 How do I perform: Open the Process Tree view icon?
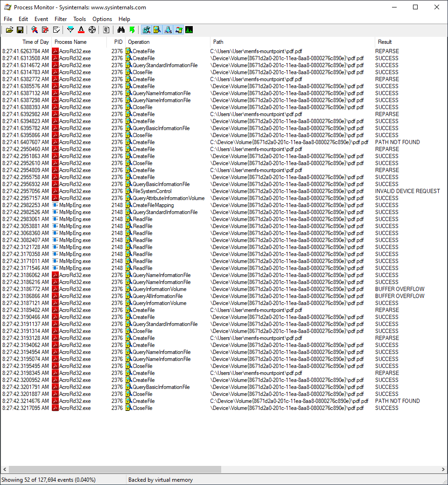pyautogui.click(x=106, y=29)
